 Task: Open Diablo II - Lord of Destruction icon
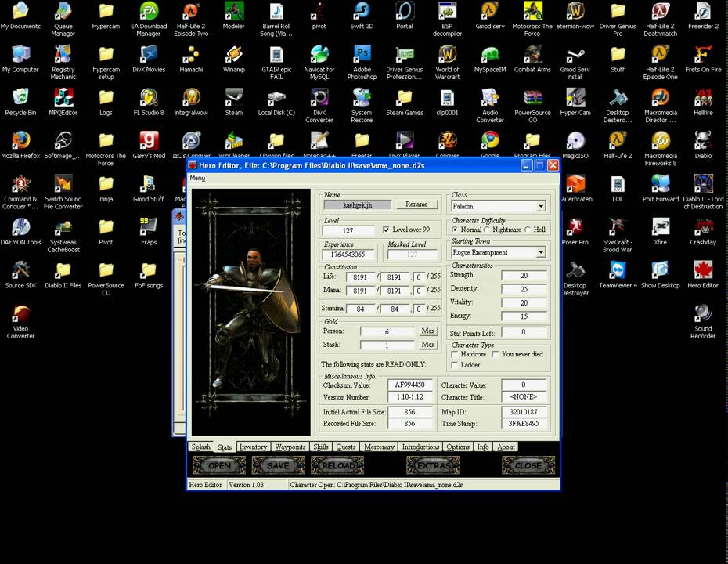703,191
